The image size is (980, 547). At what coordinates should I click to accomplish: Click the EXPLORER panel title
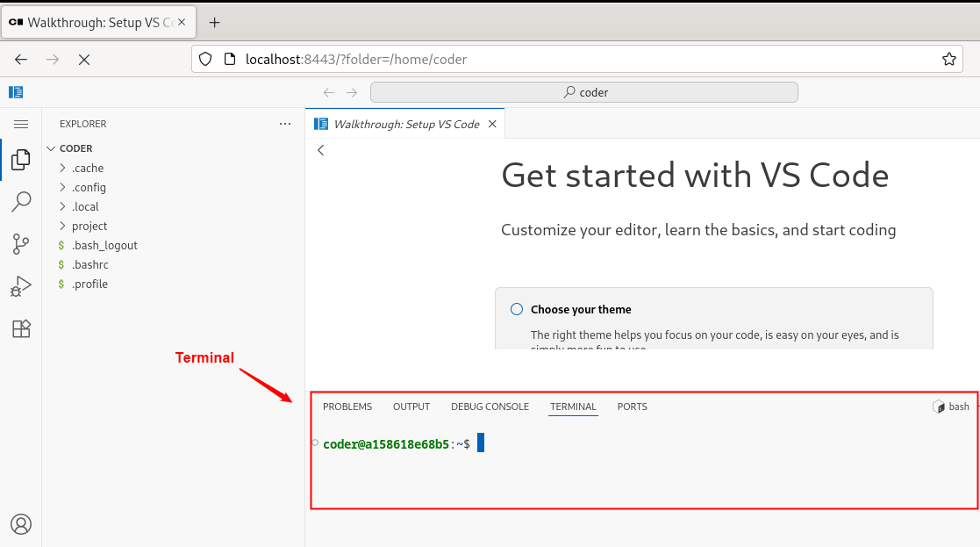point(83,124)
